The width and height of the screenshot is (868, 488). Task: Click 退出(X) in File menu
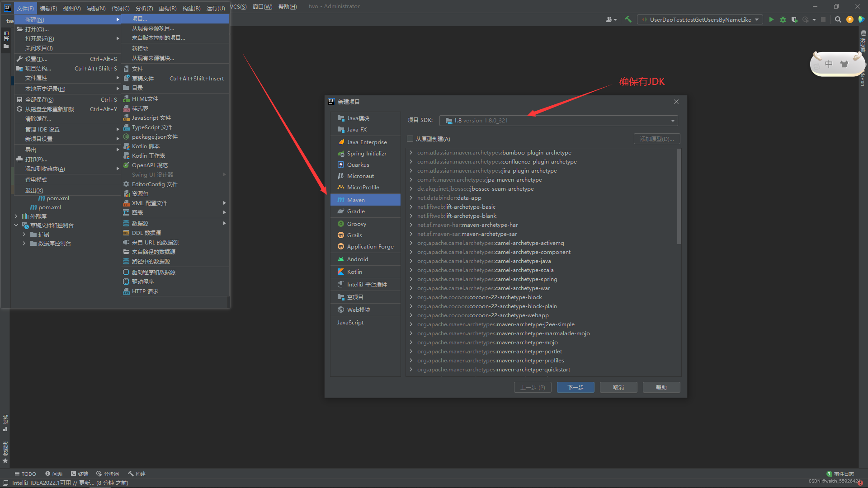tap(68, 190)
